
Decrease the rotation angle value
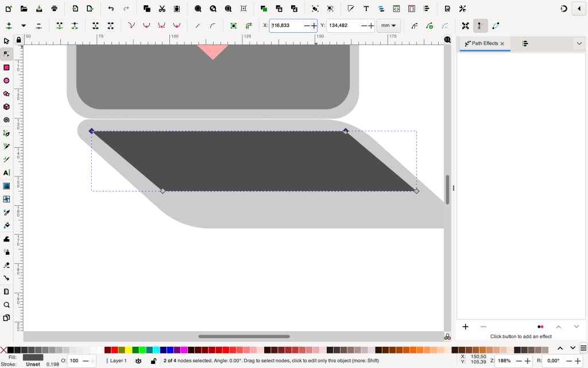pyautogui.click(x=569, y=361)
